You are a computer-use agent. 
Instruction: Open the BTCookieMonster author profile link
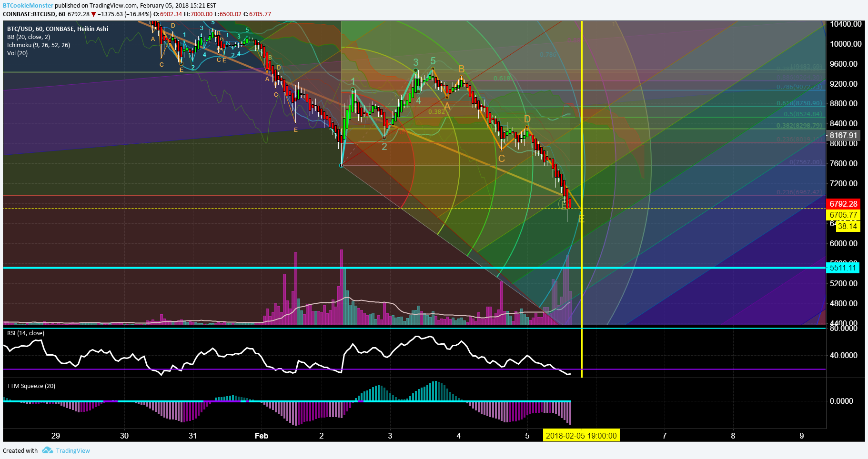(28, 6)
